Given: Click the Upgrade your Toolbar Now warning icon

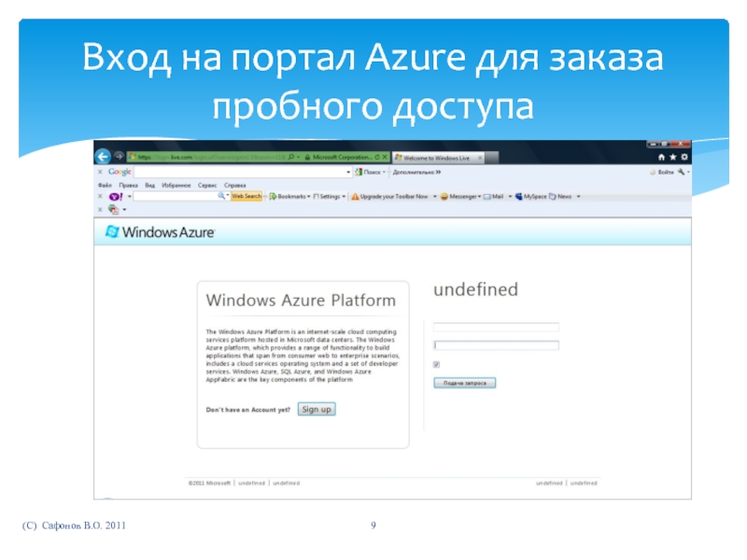Looking at the screenshot, I should [x=355, y=196].
